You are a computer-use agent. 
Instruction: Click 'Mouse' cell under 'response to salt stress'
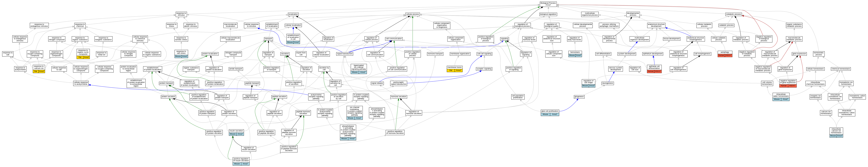(x=178, y=56)
